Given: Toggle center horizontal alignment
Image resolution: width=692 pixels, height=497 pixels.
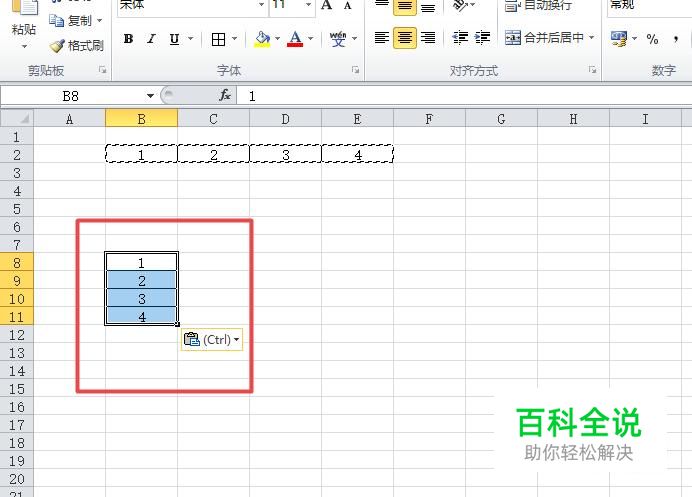Looking at the screenshot, I should click(405, 38).
